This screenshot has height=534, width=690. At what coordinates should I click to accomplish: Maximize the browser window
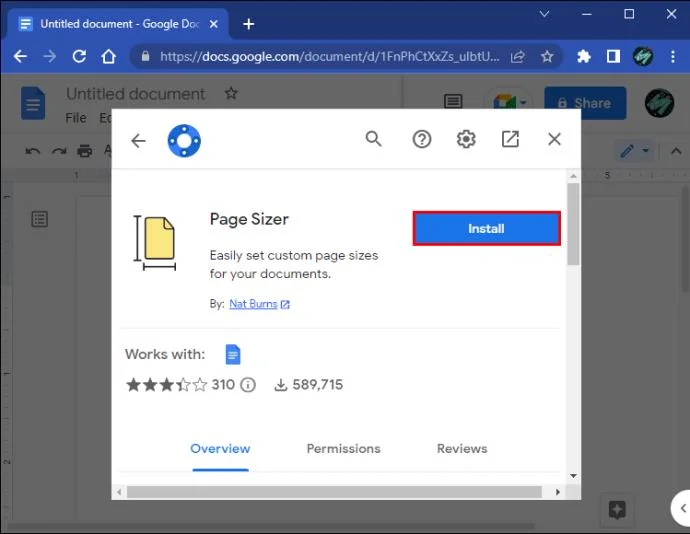tap(629, 14)
